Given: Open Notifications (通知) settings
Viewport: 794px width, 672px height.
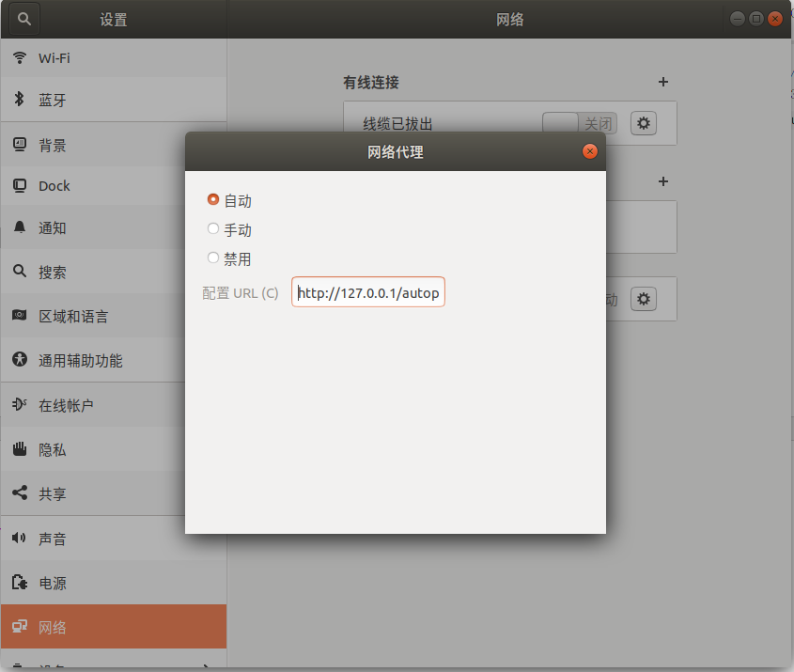Looking at the screenshot, I should [x=113, y=228].
